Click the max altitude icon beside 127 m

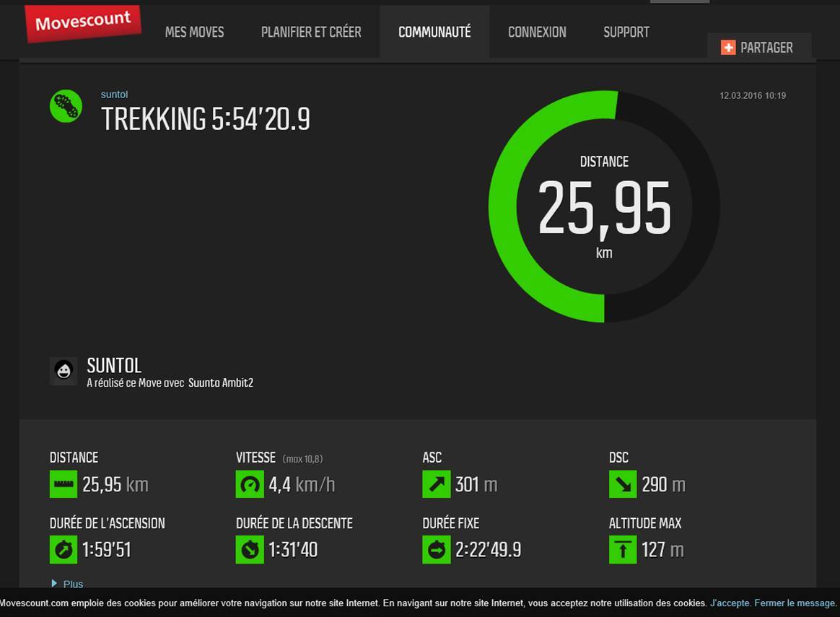coord(622,550)
